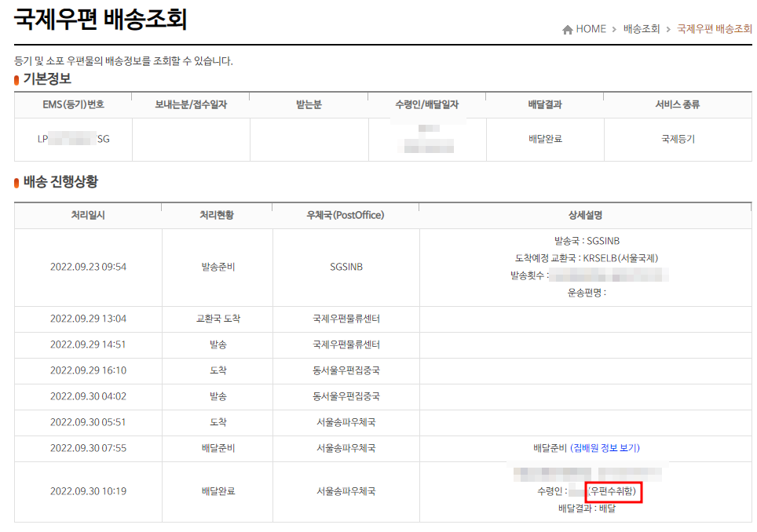Select the 2022.09.23 09:54 timestamp
757x532 pixels.
[x=89, y=267]
